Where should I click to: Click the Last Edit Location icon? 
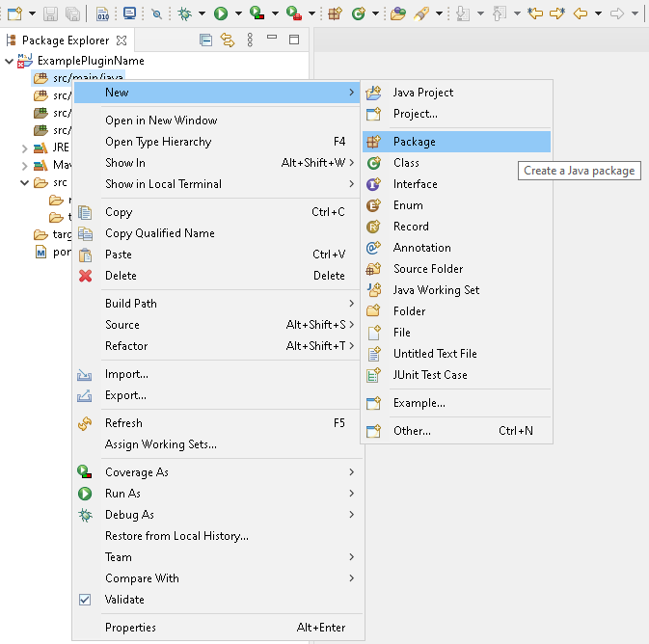[535, 13]
